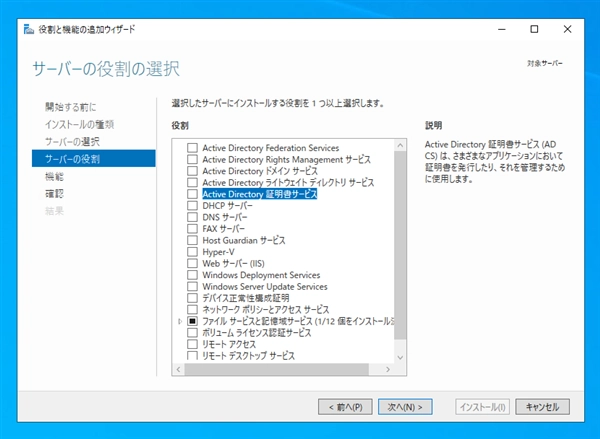Close the wizard window
This screenshot has height=439, width=600.
567,29
